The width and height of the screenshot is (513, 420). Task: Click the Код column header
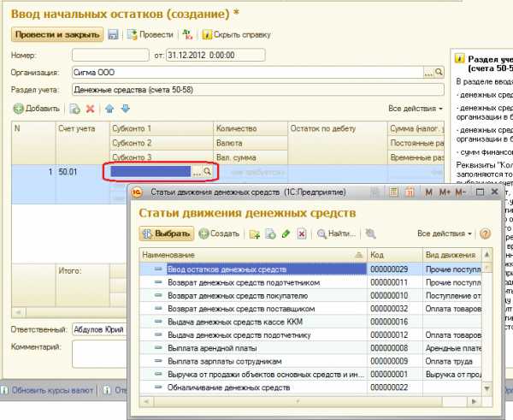coord(395,255)
